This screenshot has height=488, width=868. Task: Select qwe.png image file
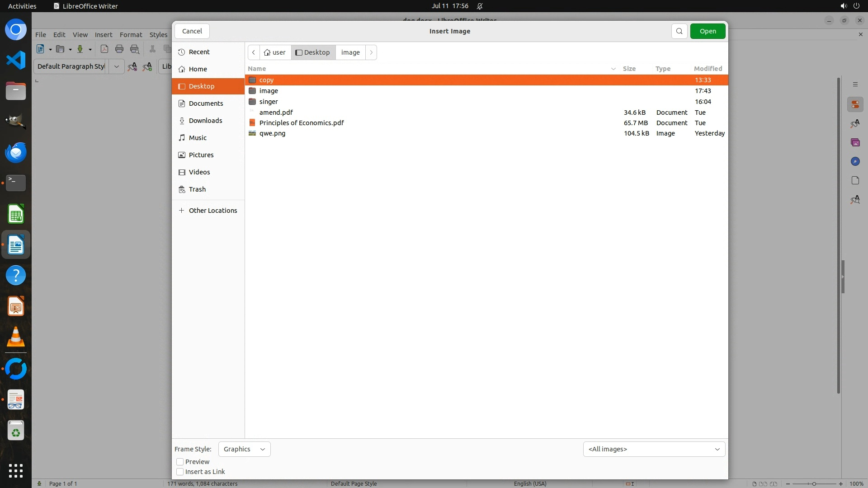tap(272, 133)
